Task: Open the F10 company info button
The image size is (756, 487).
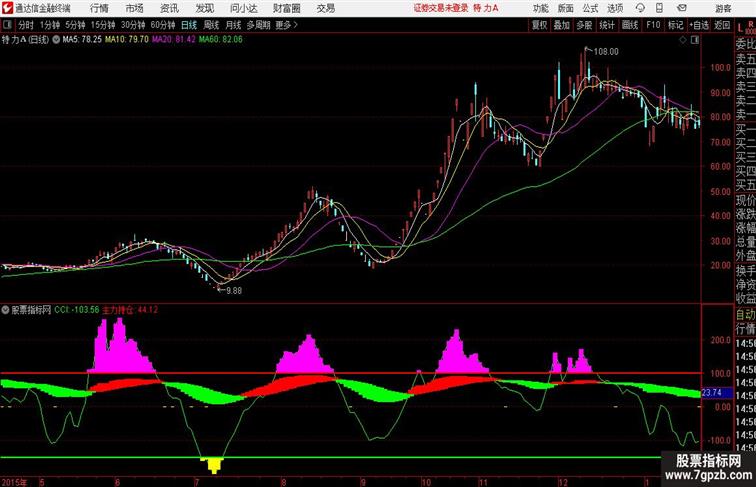Action: pyautogui.click(x=653, y=25)
